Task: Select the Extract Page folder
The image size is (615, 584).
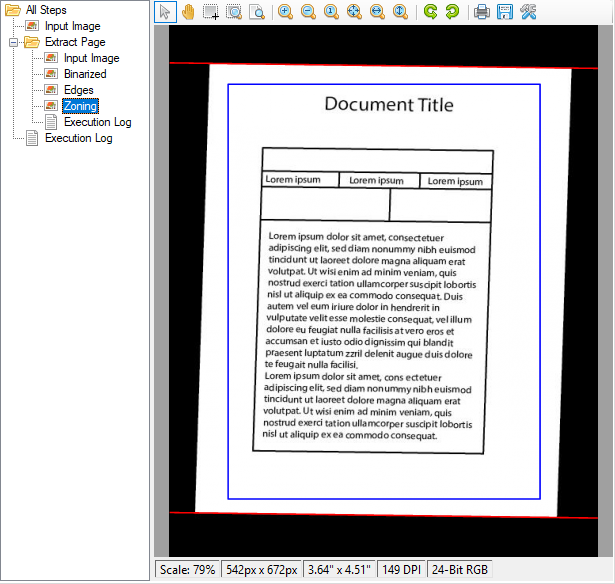Action: pyautogui.click(x=75, y=42)
